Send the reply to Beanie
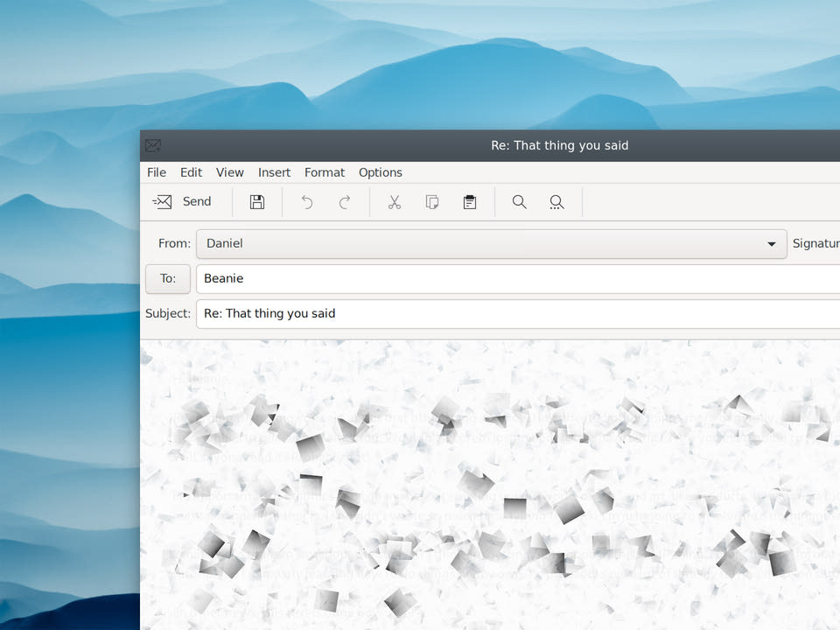840x630 pixels. pyautogui.click(x=183, y=201)
